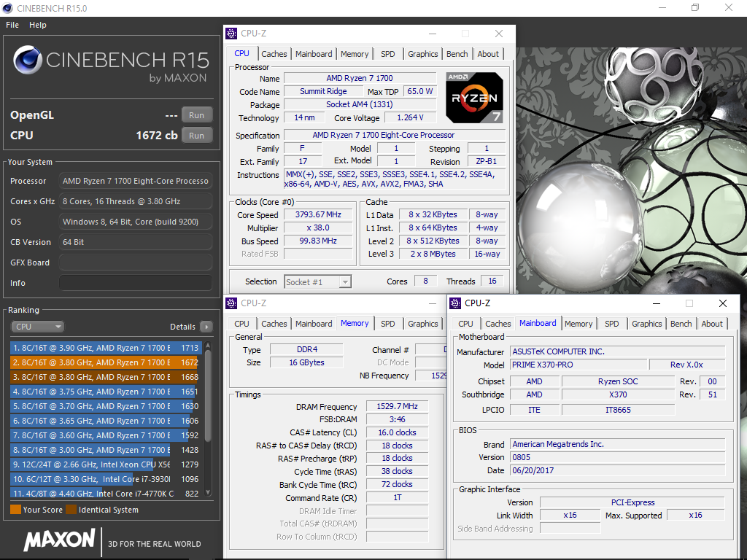The width and height of the screenshot is (747, 560).
Task: Select ranking entry 1 scoring 1713
Action: click(x=106, y=348)
